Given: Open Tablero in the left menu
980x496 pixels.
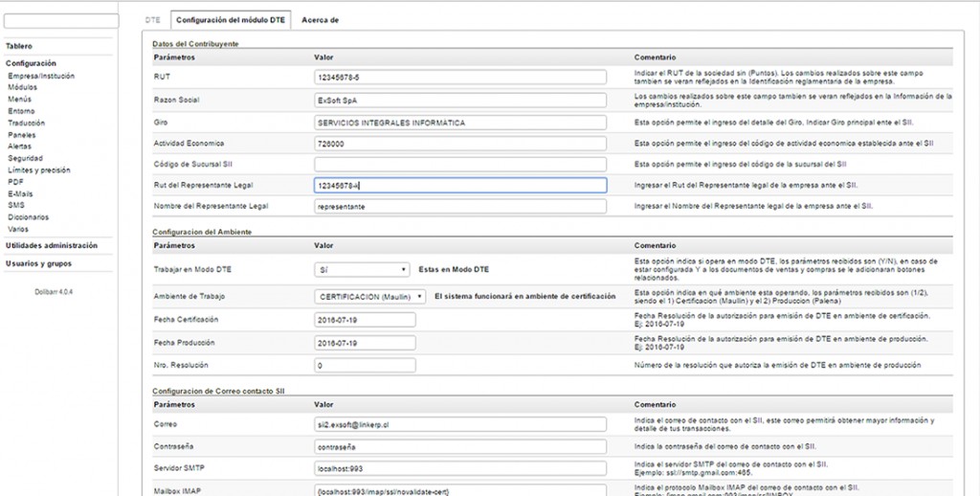Looking at the screenshot, I should pos(19,46).
